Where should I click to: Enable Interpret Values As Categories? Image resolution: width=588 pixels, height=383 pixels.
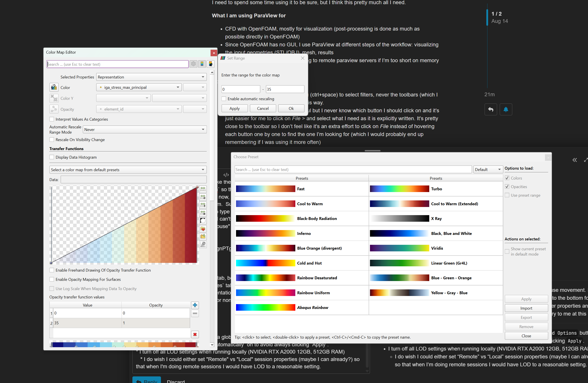(x=52, y=119)
